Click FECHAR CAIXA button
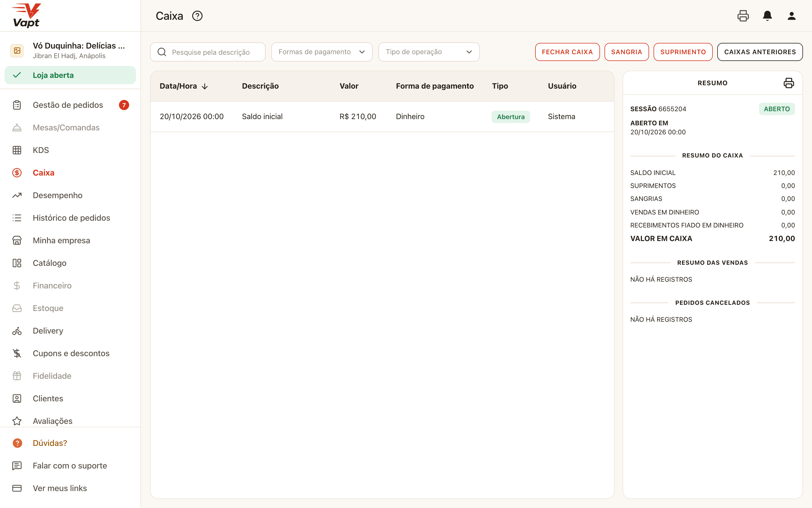The width and height of the screenshot is (812, 508). point(567,52)
